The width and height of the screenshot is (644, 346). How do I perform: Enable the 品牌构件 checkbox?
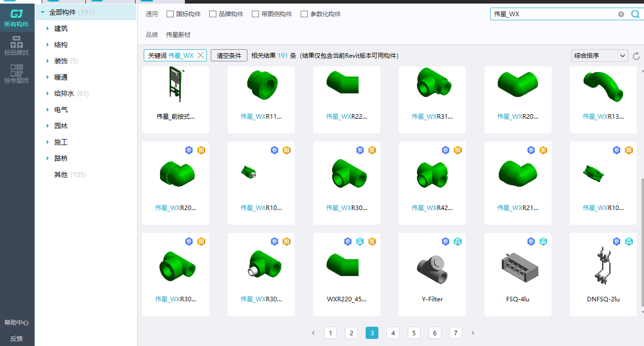pyautogui.click(x=213, y=14)
